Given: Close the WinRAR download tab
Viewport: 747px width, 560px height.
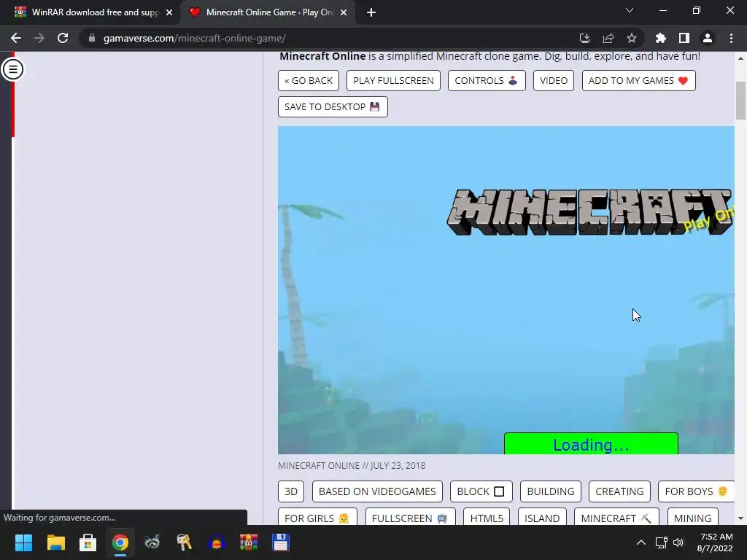Looking at the screenshot, I should click(169, 12).
